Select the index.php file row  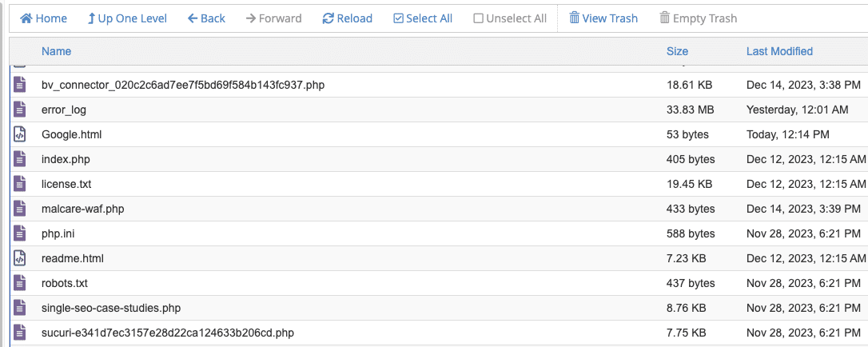pyautogui.click(x=66, y=159)
